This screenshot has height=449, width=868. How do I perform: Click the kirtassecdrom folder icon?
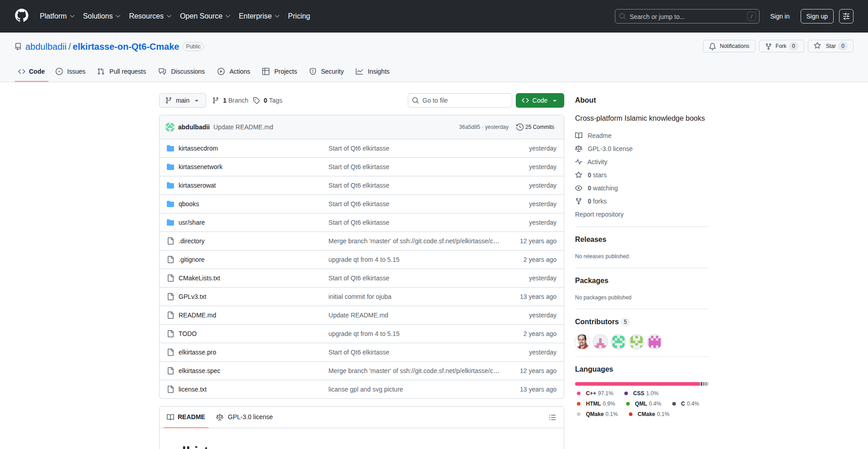coord(170,148)
